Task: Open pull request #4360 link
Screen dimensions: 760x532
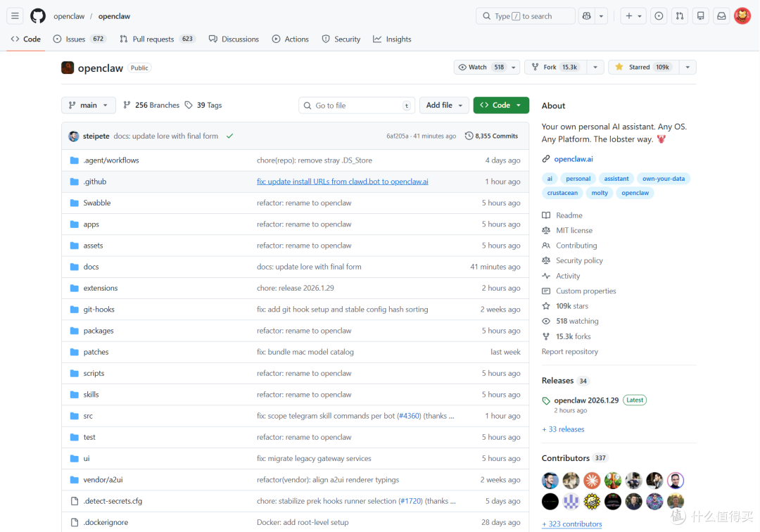Action: pyautogui.click(x=409, y=416)
